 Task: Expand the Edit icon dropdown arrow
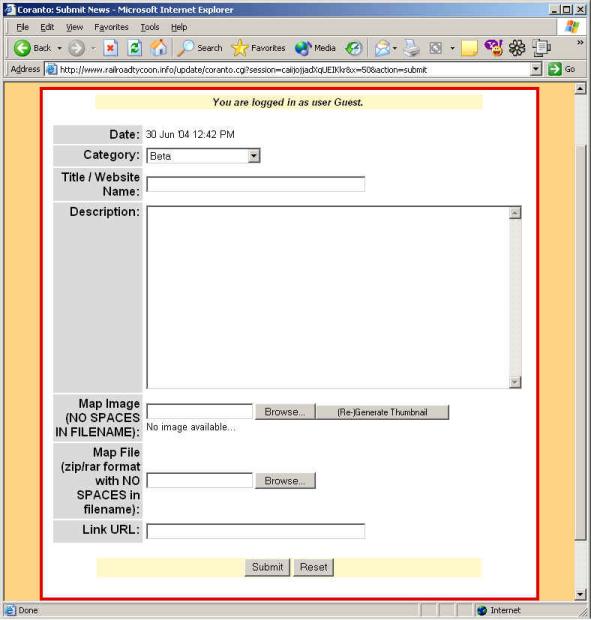pos(452,48)
